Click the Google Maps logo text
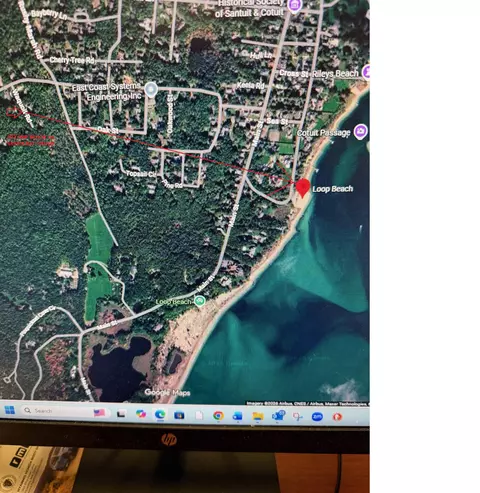 (x=167, y=392)
